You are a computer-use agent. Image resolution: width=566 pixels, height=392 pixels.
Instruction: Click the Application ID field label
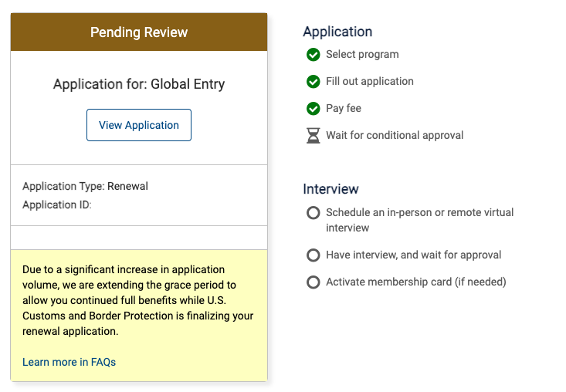click(57, 204)
